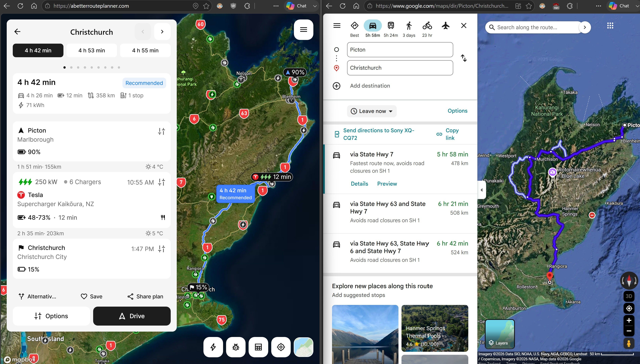Select the 4 h 42 min plan tab
The width and height of the screenshot is (640, 364).
(38, 50)
